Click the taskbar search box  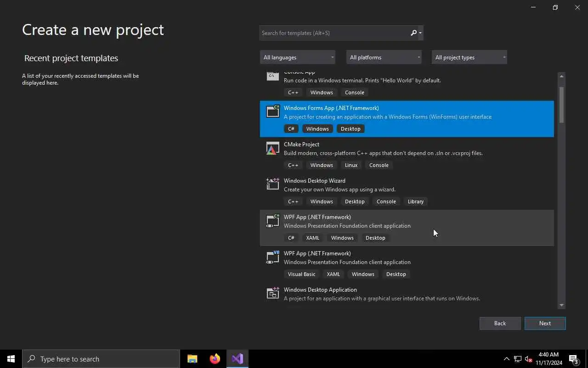pos(101,359)
